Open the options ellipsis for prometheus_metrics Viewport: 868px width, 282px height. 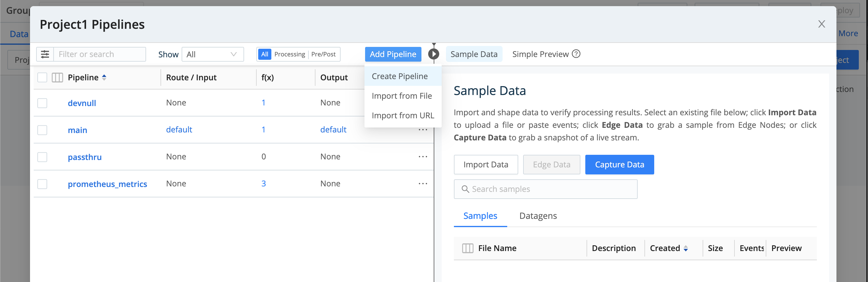click(423, 184)
